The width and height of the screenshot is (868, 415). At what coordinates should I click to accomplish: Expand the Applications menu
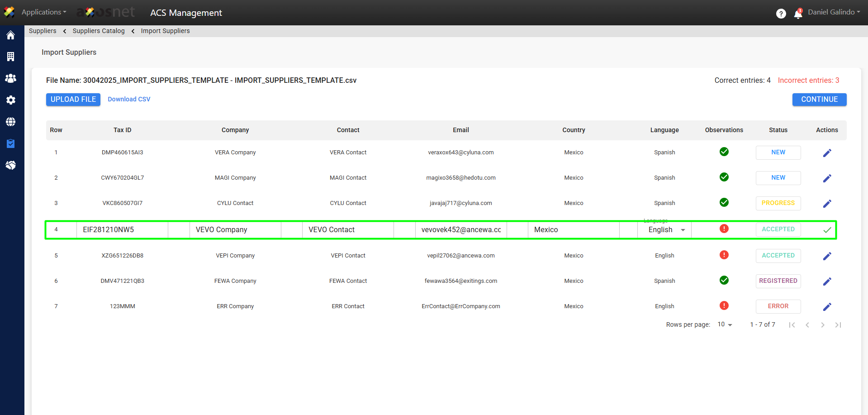pyautogui.click(x=44, y=12)
